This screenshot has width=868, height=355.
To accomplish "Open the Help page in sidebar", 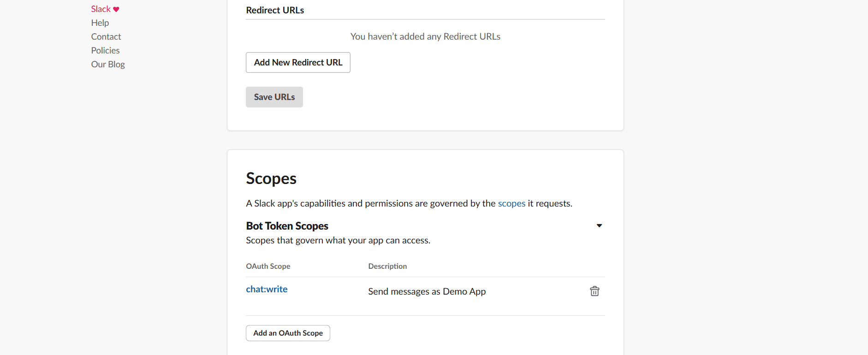I will pyautogui.click(x=100, y=23).
